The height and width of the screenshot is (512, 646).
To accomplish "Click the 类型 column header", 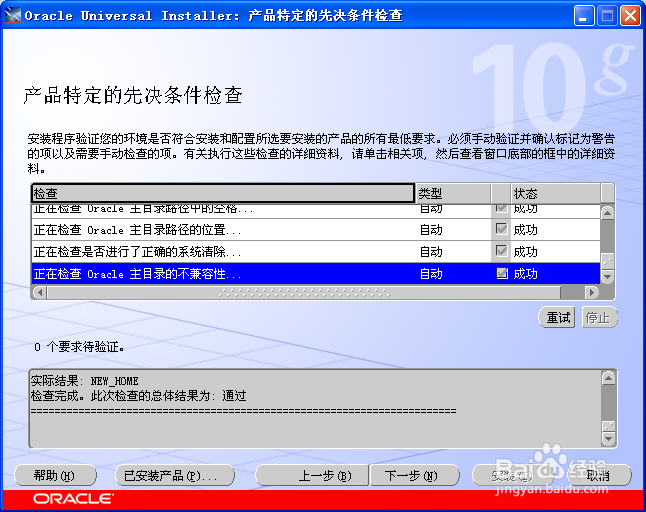I will click(453, 193).
